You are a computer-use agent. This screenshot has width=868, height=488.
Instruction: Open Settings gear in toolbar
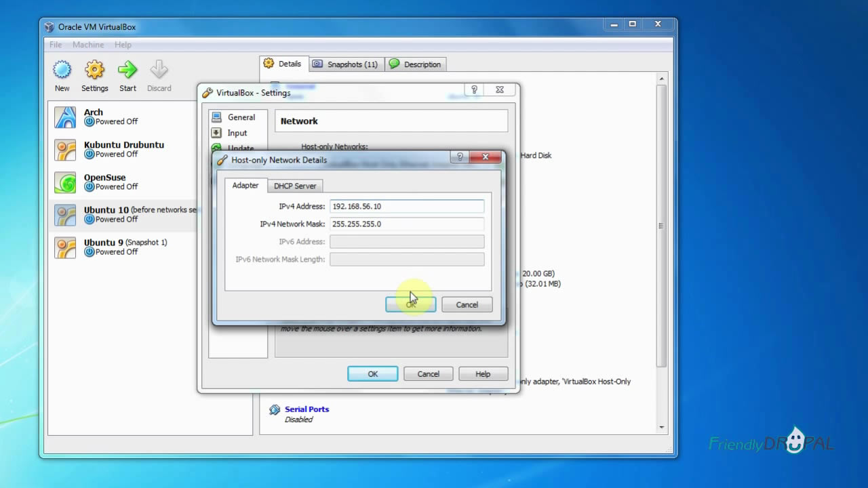coord(94,70)
